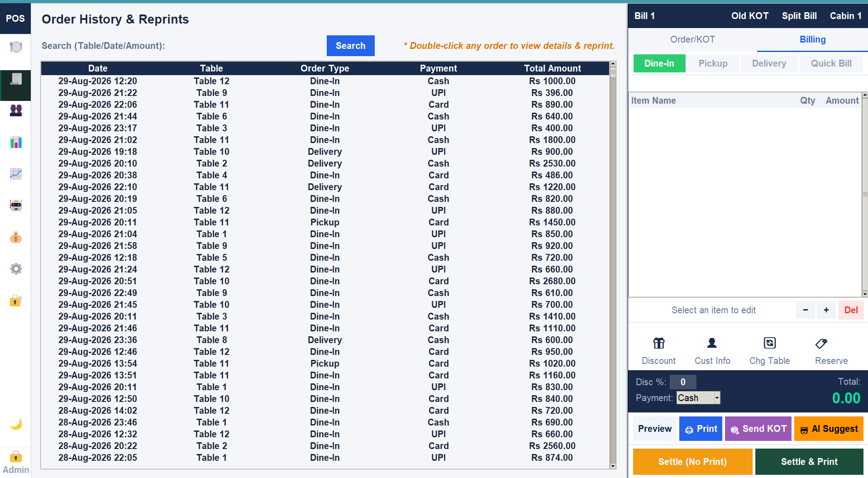Image resolution: width=868 pixels, height=478 pixels.
Task: Open the bar chart reports icon
Action: [x=15, y=142]
